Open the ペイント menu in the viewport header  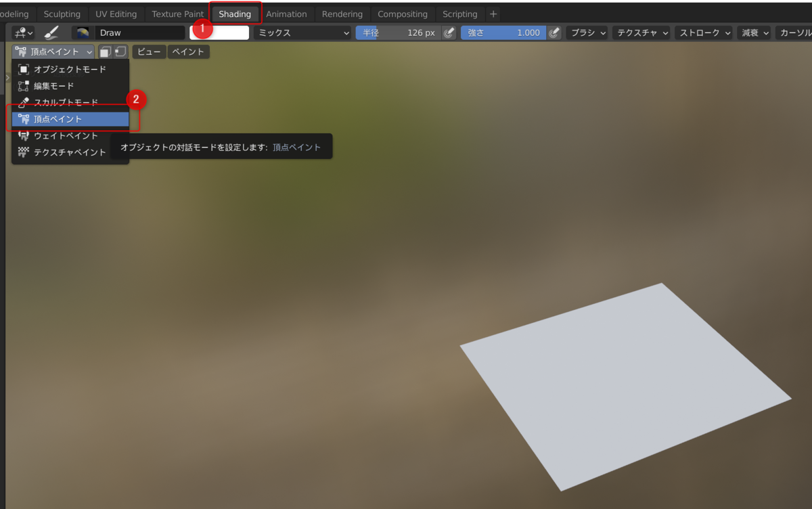(188, 51)
